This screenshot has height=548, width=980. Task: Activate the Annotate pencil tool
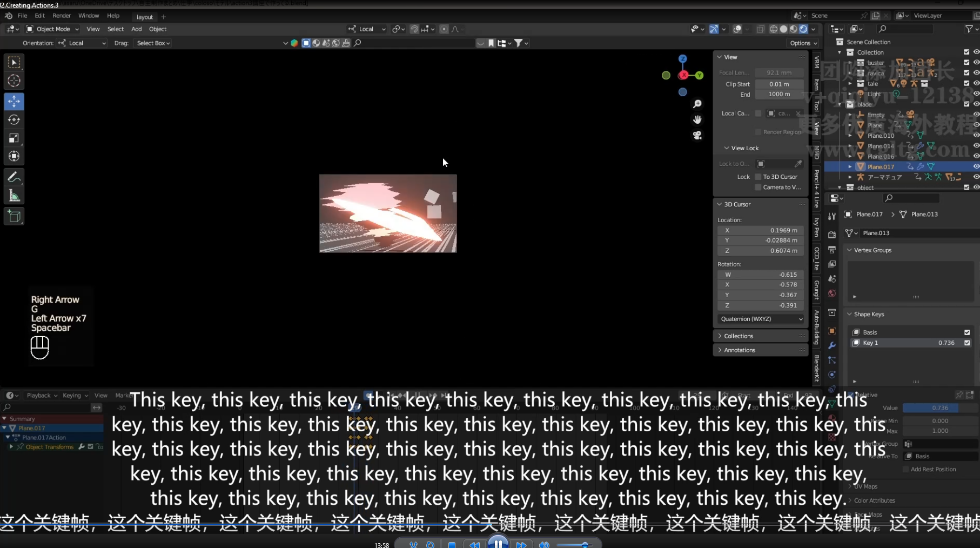tap(14, 177)
